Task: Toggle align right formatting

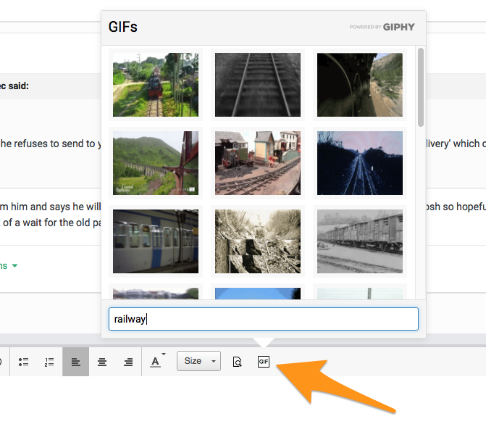Action: tap(128, 361)
